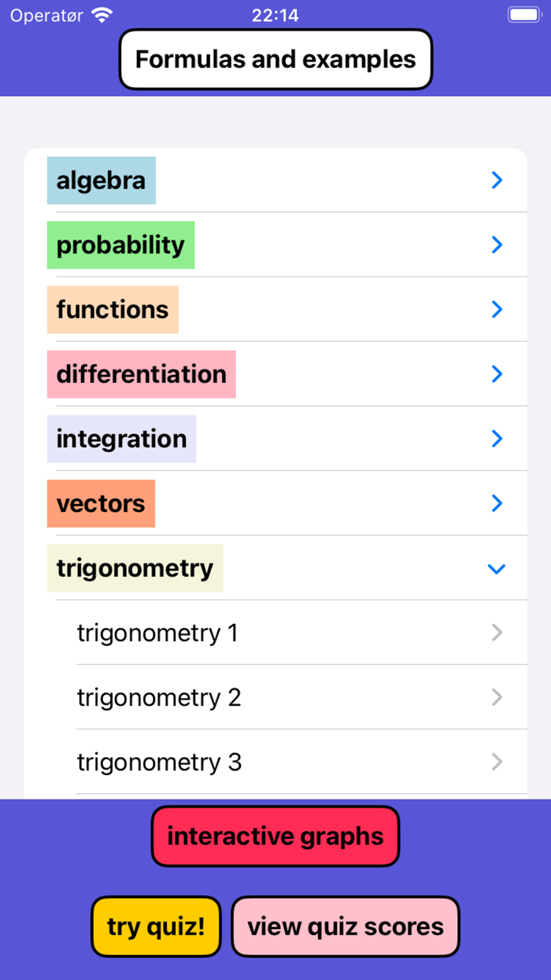Expand the differentiation chevron arrow
551x980 pixels.
tap(496, 374)
